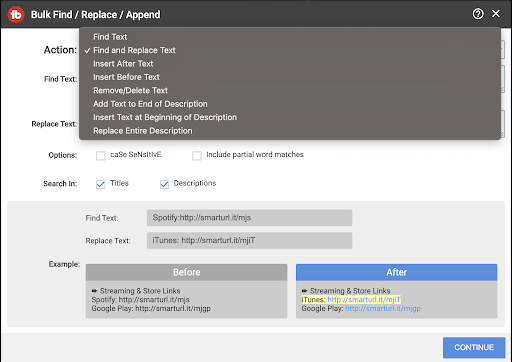Click example Find Text Spotify field
This screenshot has width=512, height=362.
[x=249, y=218]
